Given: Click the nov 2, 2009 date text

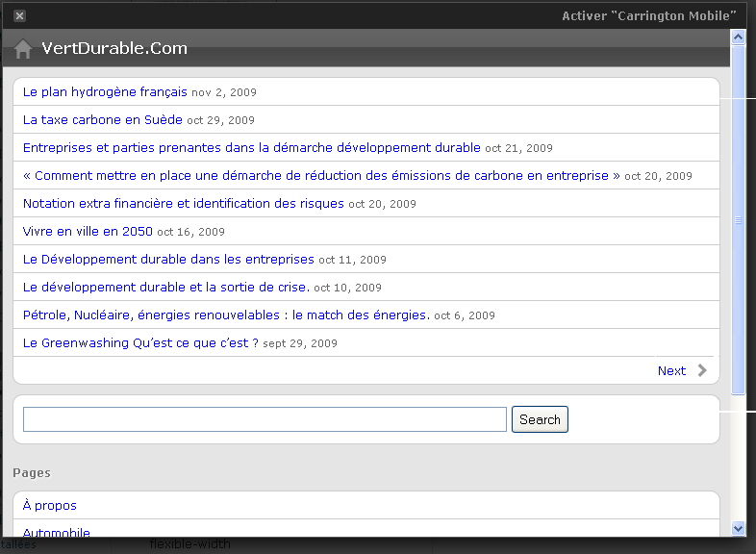Looking at the screenshot, I should point(224,92).
